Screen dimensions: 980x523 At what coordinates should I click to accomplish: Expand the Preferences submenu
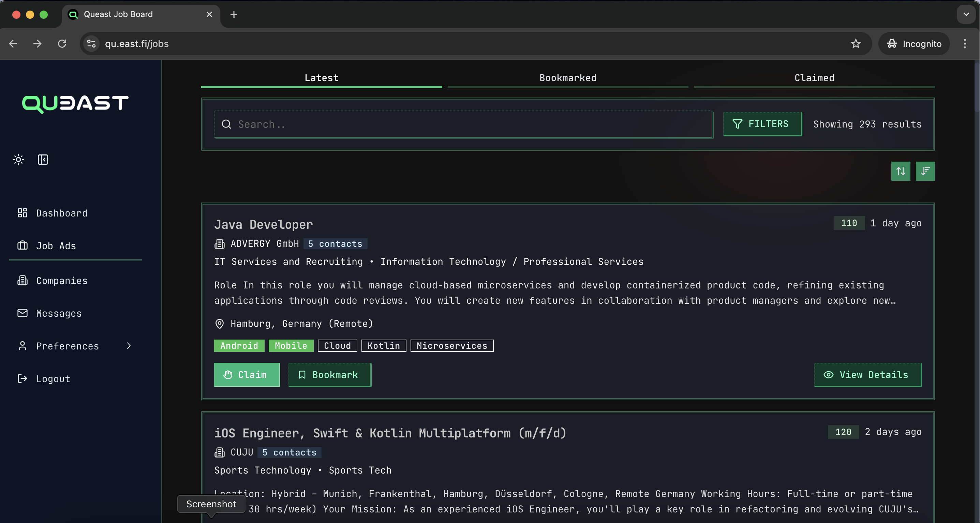coord(129,346)
